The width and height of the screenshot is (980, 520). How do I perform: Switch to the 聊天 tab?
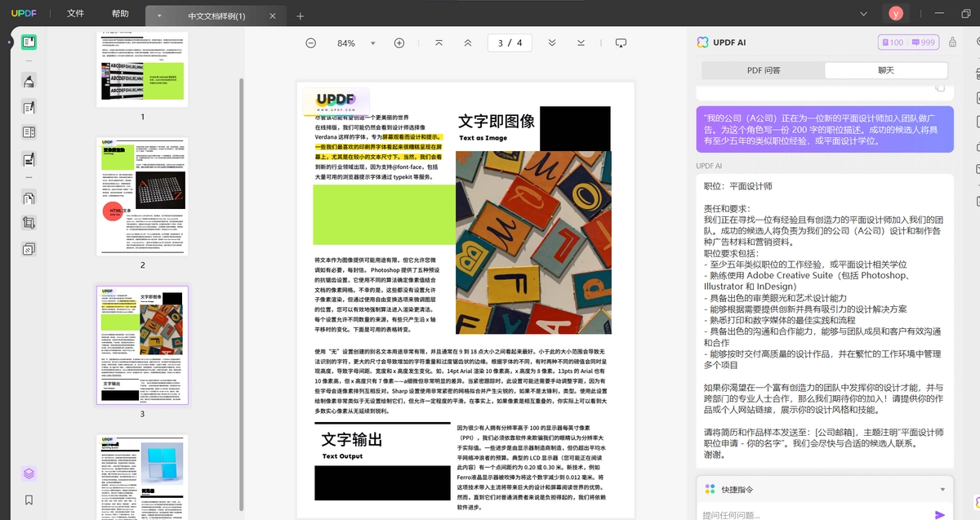(886, 70)
